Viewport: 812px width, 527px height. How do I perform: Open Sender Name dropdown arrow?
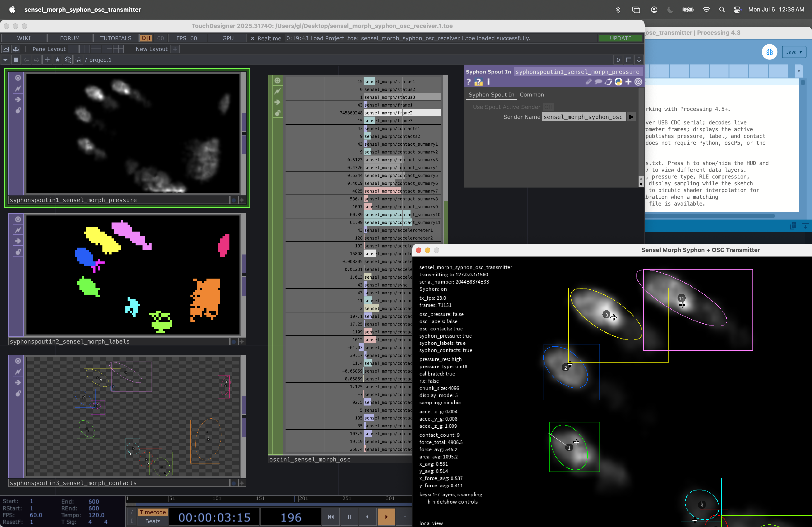click(x=631, y=117)
